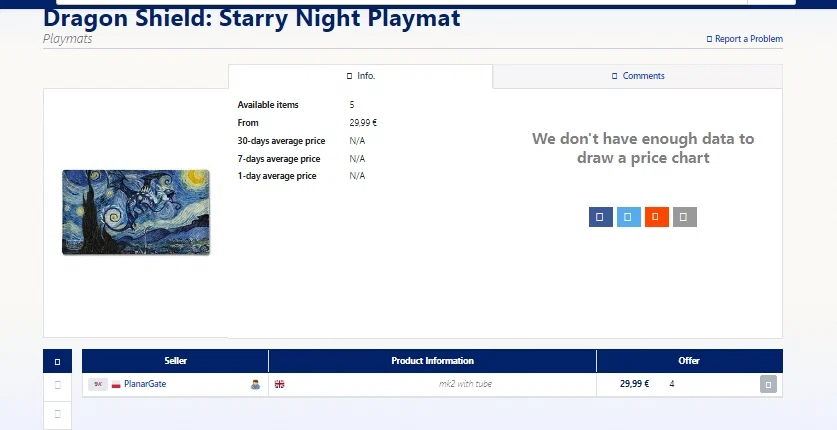Click the Poland flag icon beside PlanarGate

(116, 385)
